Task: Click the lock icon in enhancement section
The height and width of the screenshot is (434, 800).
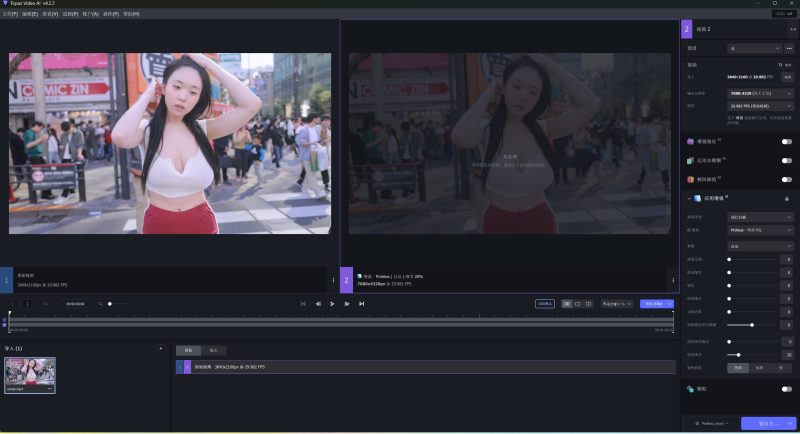Action: coord(786,198)
